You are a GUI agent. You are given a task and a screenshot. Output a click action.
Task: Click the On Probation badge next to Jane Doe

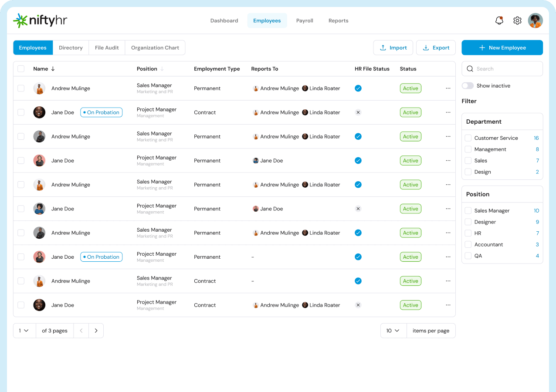point(101,112)
